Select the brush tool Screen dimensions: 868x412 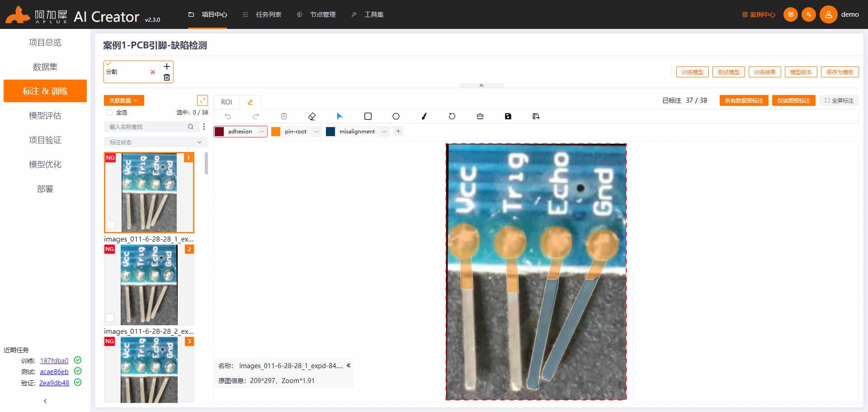pos(424,116)
